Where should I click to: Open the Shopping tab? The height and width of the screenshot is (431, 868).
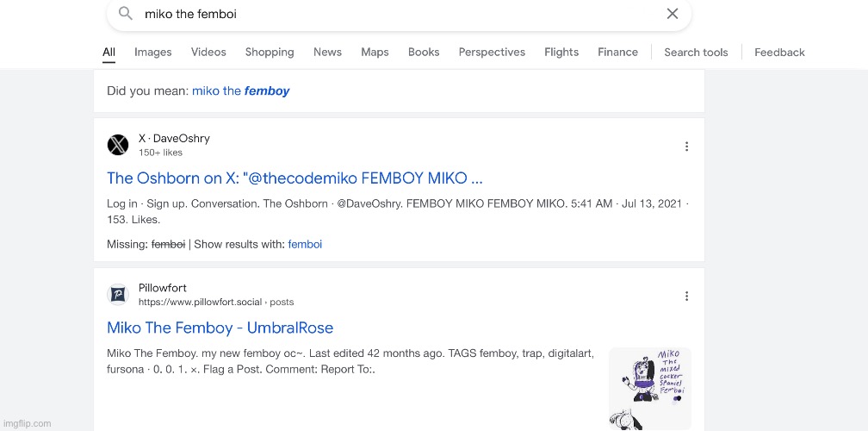(x=270, y=53)
